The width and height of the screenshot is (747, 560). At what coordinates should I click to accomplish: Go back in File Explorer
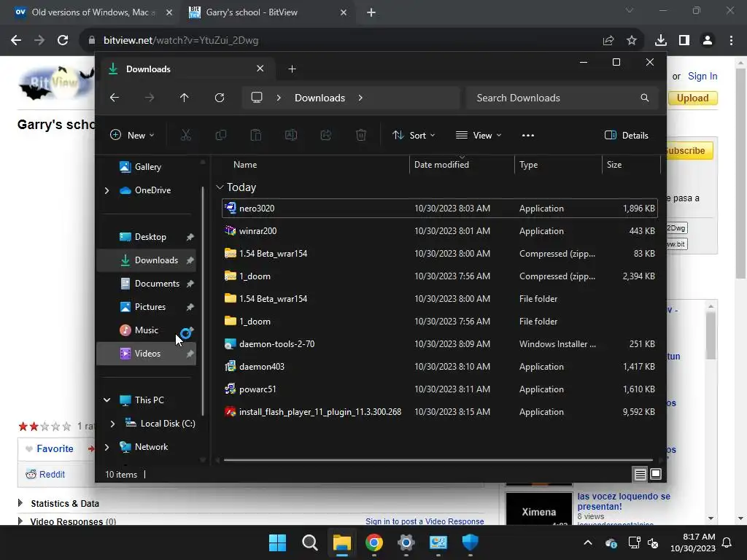point(115,98)
